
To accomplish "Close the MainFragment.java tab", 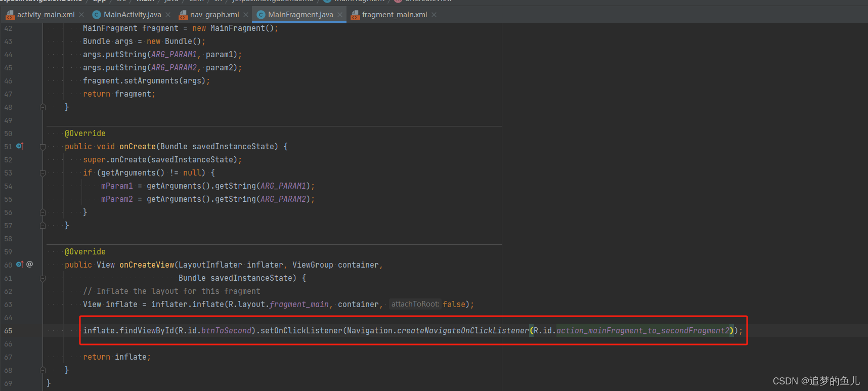I will pyautogui.click(x=340, y=15).
